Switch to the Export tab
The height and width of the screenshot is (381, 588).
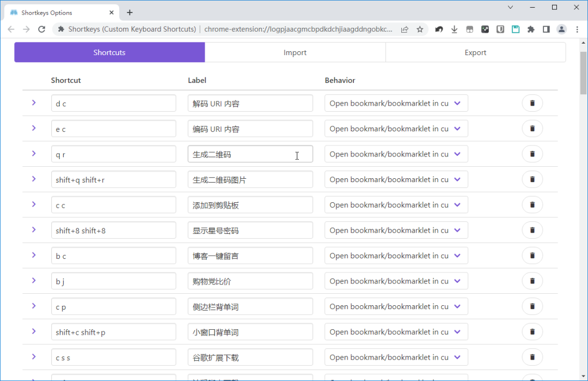[x=475, y=52]
